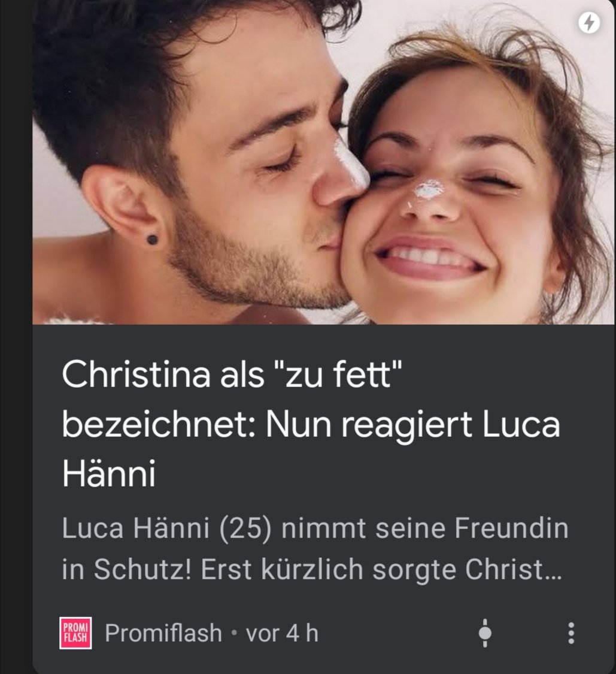
Task: Click the truncated word 'Christ…' in snippet
Action: coord(514,569)
